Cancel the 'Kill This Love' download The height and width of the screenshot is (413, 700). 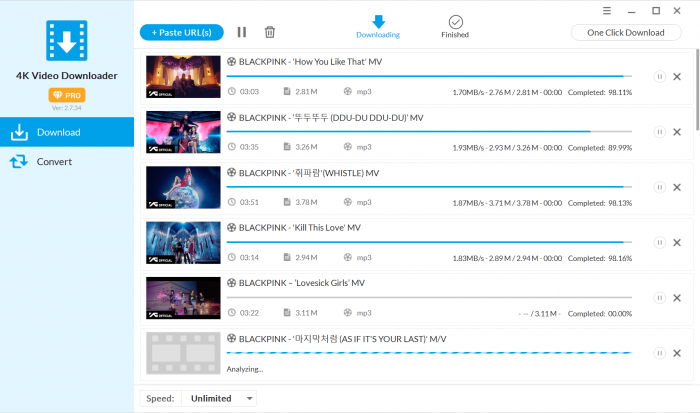click(x=677, y=243)
